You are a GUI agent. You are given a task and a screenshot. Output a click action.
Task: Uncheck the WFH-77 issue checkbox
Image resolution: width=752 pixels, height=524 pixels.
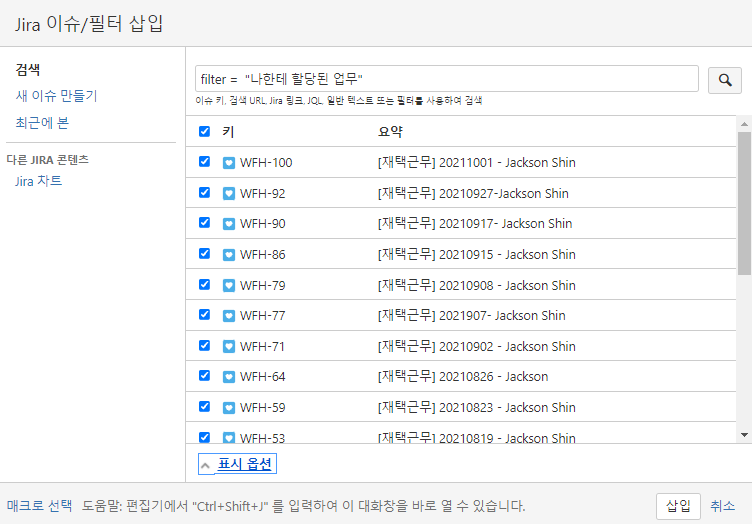coord(204,314)
